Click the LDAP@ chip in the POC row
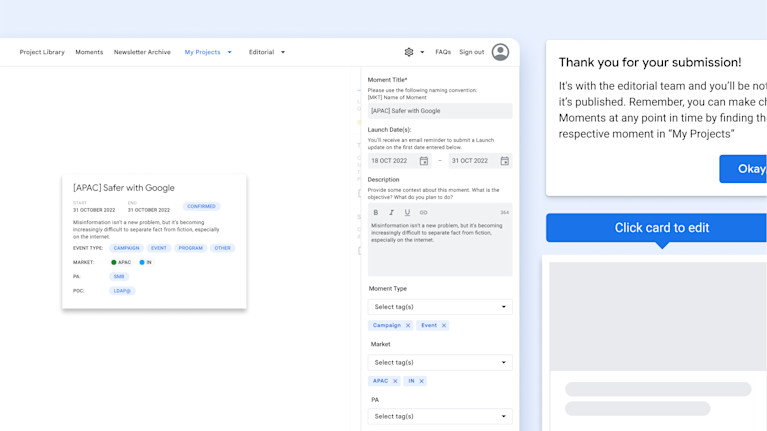The width and height of the screenshot is (767, 431). pos(122,291)
